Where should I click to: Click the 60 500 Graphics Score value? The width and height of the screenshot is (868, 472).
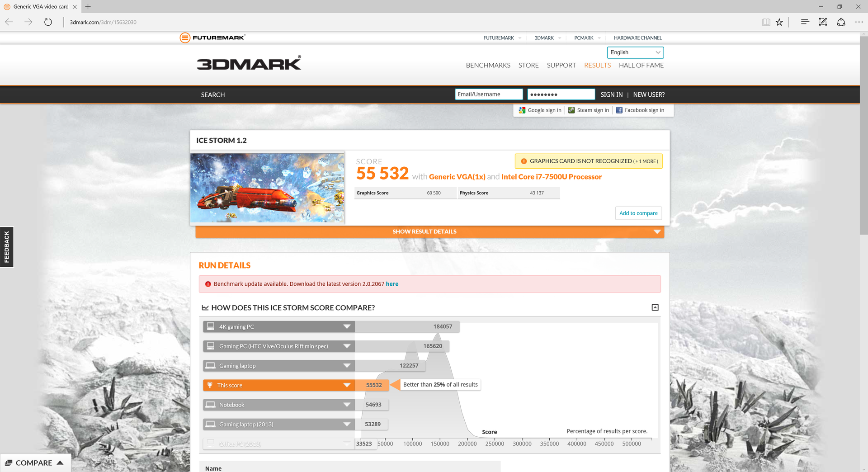pyautogui.click(x=434, y=193)
